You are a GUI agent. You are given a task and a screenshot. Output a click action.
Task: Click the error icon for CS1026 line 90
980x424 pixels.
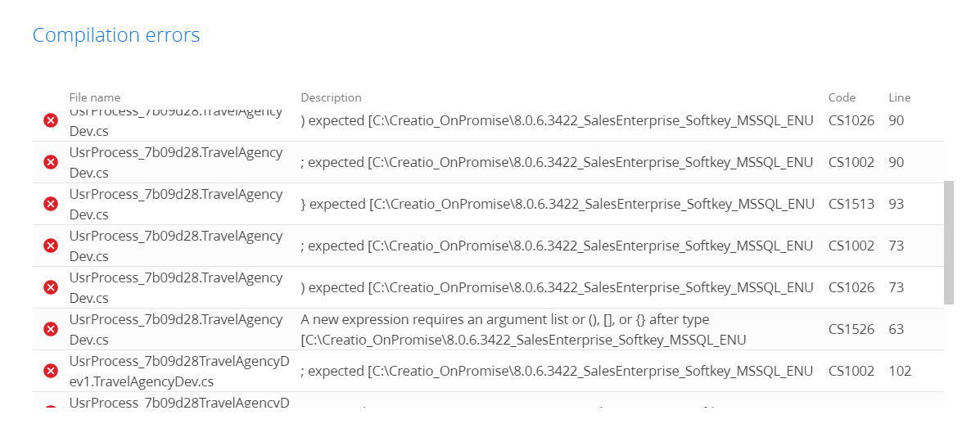point(50,121)
